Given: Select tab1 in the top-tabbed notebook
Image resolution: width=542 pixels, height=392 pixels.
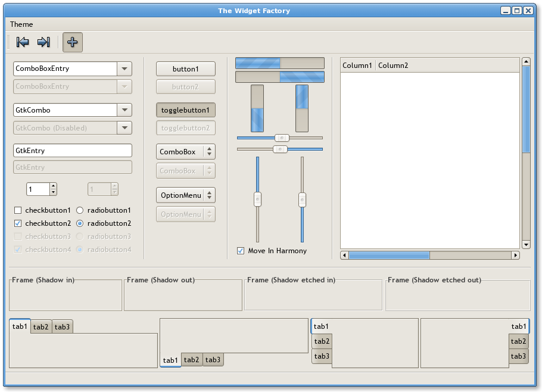Looking at the screenshot, I should pos(20,326).
